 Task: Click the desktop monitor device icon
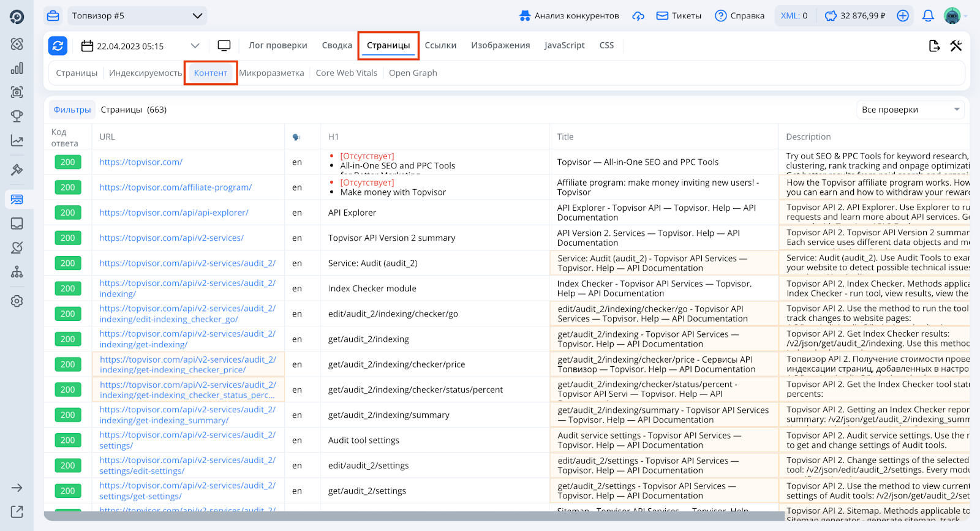click(224, 45)
